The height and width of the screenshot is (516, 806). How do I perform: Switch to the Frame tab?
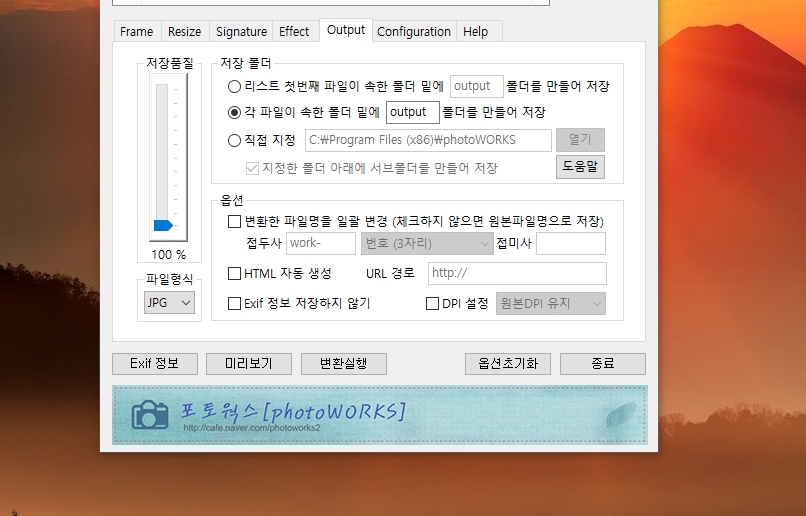tap(137, 31)
